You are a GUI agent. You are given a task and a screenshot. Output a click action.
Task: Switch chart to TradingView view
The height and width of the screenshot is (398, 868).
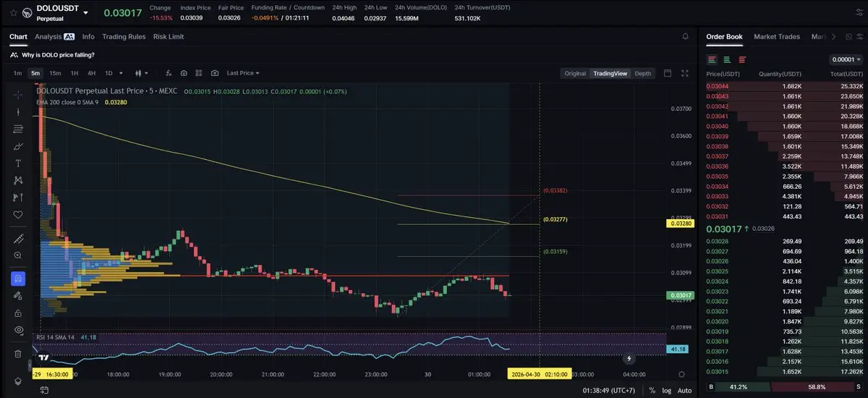pos(610,73)
